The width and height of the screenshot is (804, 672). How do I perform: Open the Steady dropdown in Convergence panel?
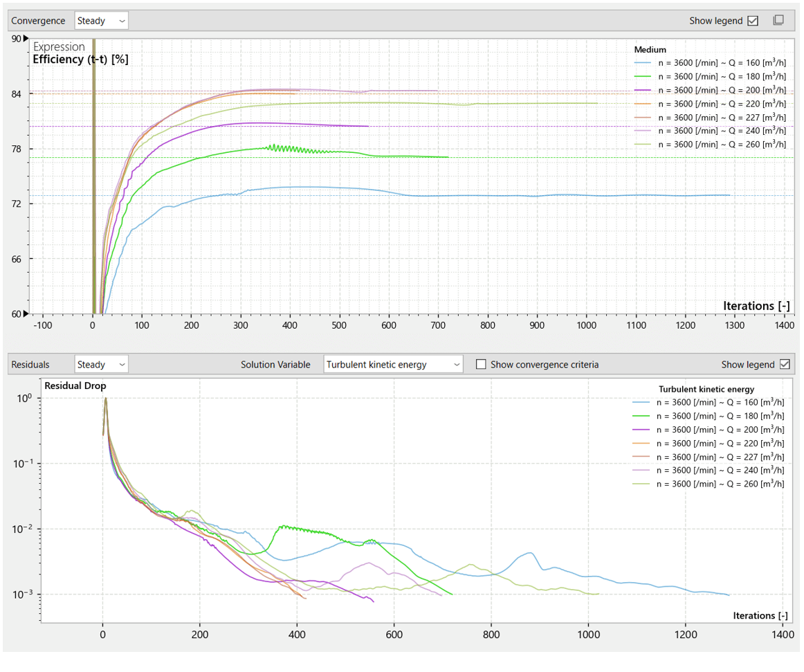click(x=101, y=21)
